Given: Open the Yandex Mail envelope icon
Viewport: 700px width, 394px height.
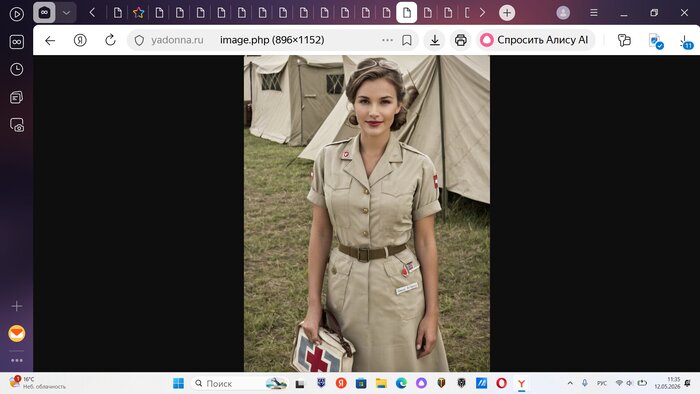Looking at the screenshot, I should click(x=17, y=333).
